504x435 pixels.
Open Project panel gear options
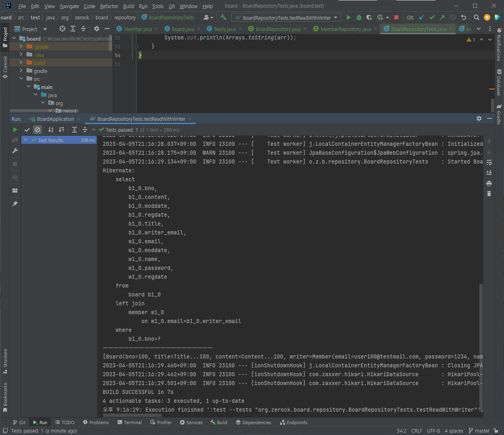tap(96, 29)
